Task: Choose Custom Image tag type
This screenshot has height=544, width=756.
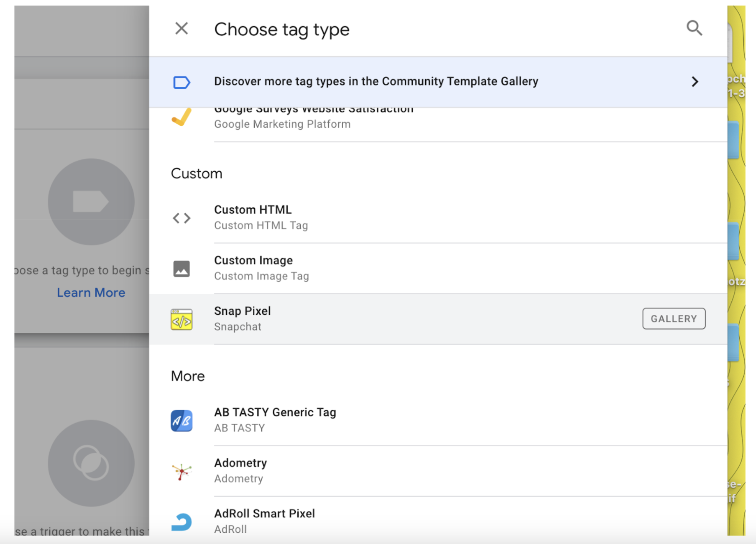Action: pyautogui.click(x=438, y=268)
